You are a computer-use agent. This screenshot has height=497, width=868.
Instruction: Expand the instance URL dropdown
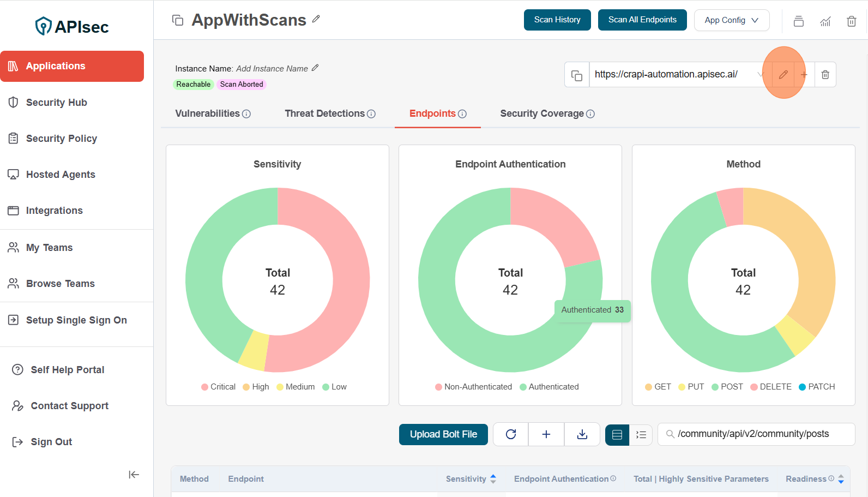(761, 75)
